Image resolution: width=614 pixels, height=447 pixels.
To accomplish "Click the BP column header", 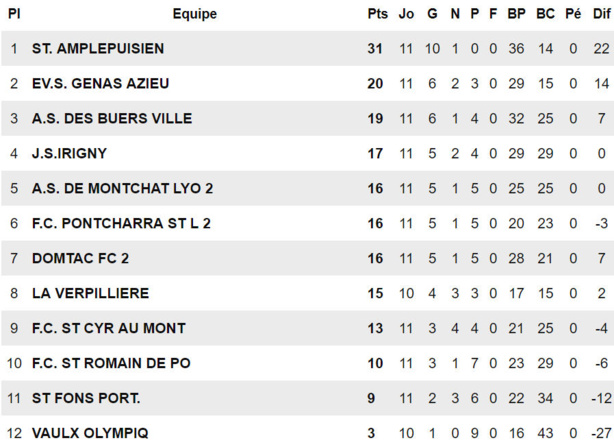I will coord(516,14).
